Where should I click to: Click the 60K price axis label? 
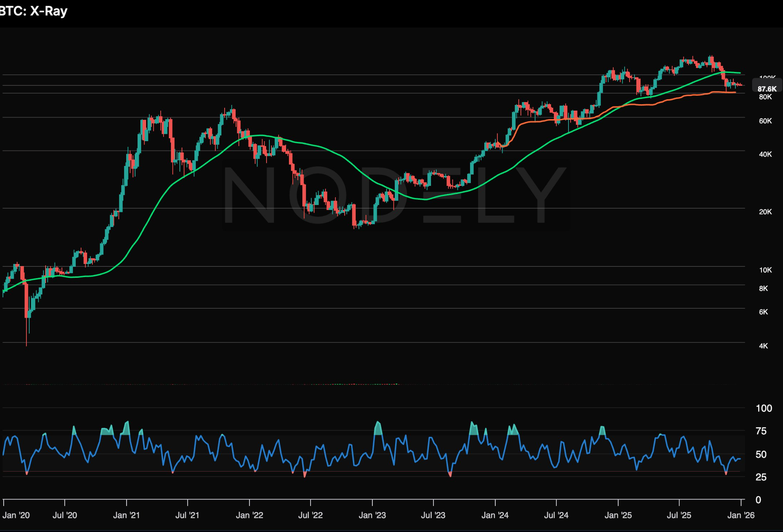point(765,121)
